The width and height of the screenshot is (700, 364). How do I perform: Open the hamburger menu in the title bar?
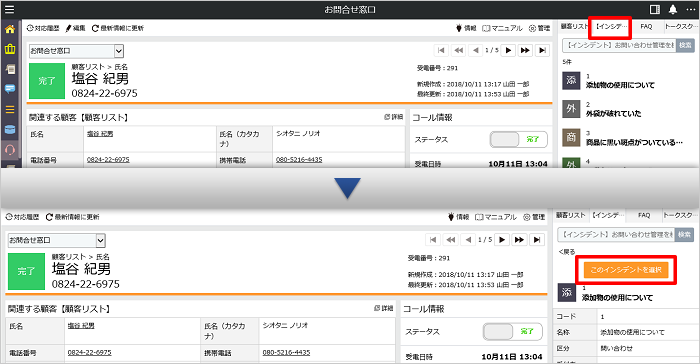[9, 9]
